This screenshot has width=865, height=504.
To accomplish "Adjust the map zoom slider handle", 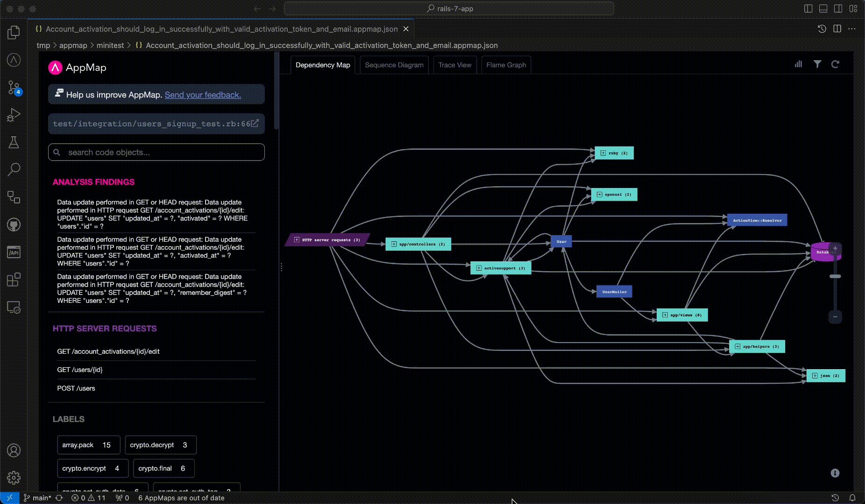I will click(835, 276).
